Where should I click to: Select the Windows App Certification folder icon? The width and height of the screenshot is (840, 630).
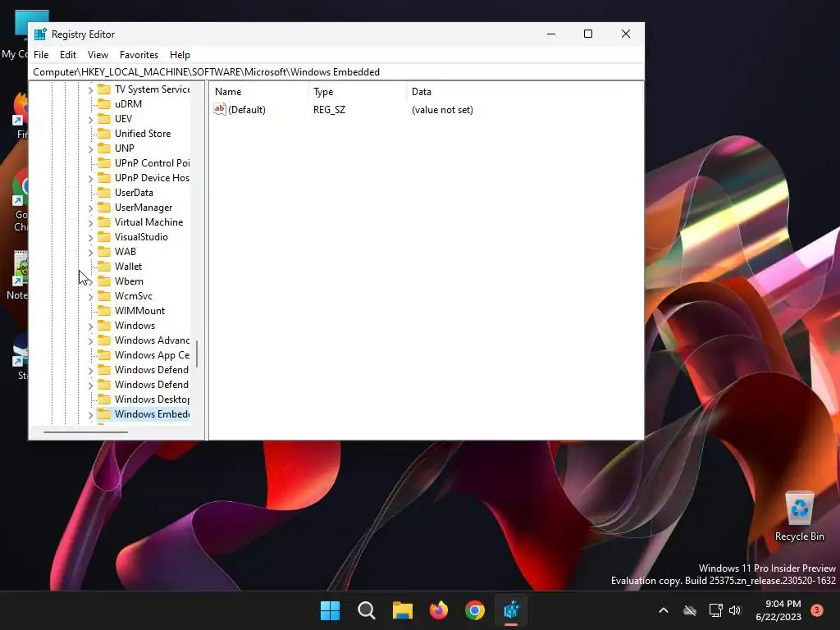tap(104, 355)
